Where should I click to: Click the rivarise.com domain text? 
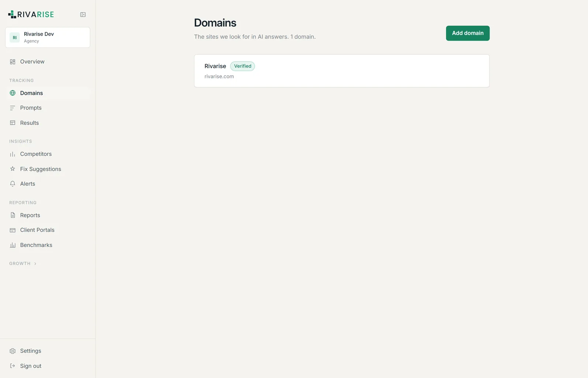tap(219, 76)
